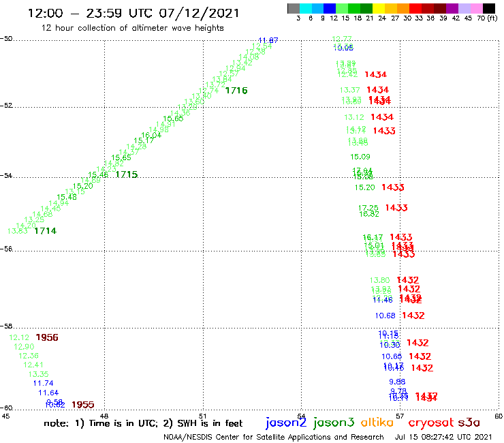Select the pink legend swatch before 70
The height and width of the screenshot is (443, 504).
476,8
